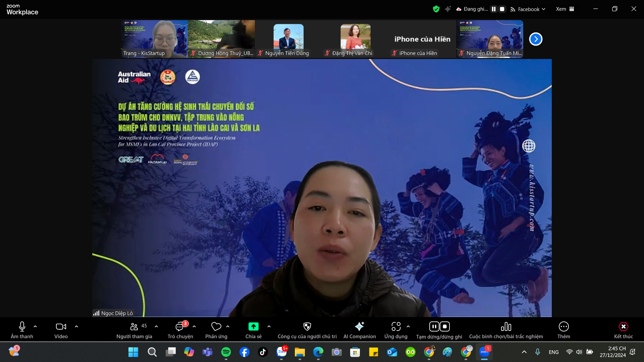Show next participants with the blue arrow
Screen dimensions: 644x362
pos(536,39)
